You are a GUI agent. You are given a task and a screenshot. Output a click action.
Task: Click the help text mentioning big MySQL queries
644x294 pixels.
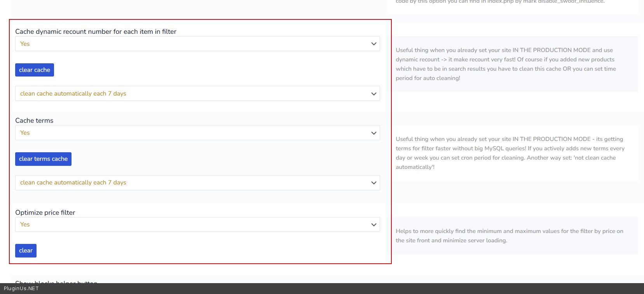[510, 153]
